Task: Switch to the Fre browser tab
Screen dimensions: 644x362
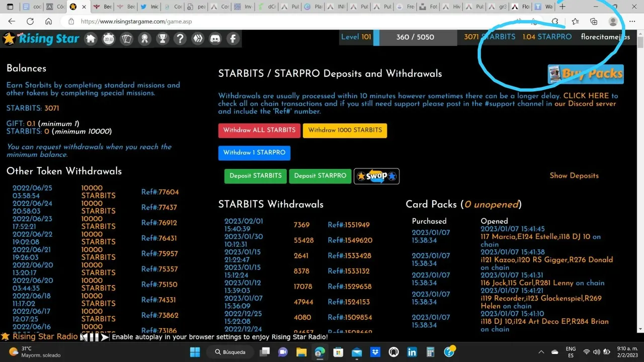Action: [407, 7]
